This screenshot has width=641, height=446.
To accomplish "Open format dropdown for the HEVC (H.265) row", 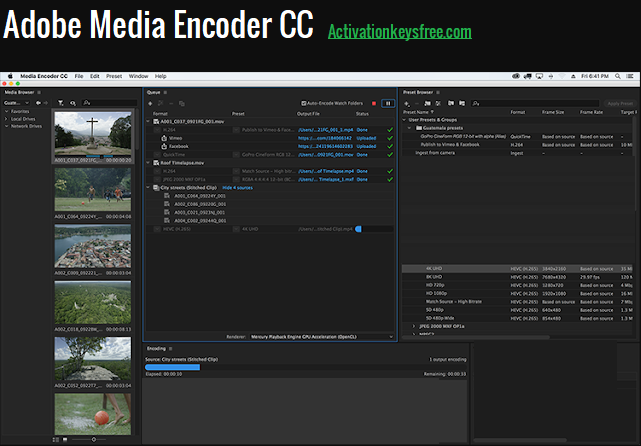I will click(157, 229).
